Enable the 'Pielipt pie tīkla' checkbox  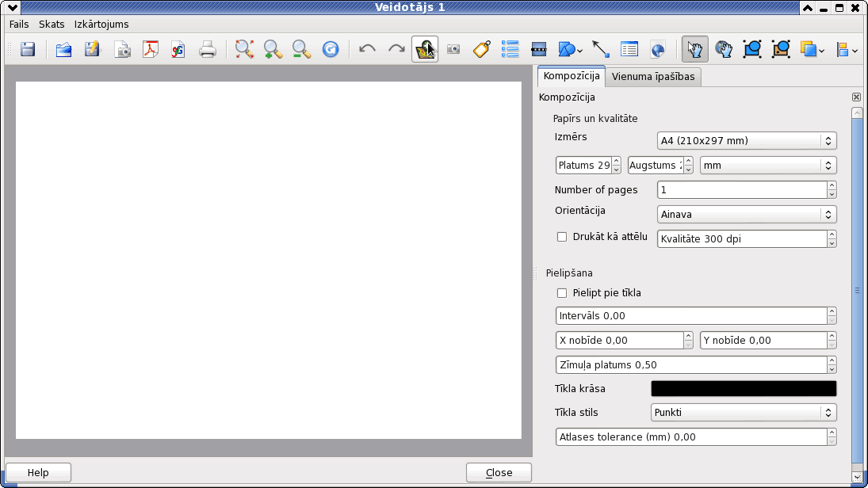click(562, 293)
